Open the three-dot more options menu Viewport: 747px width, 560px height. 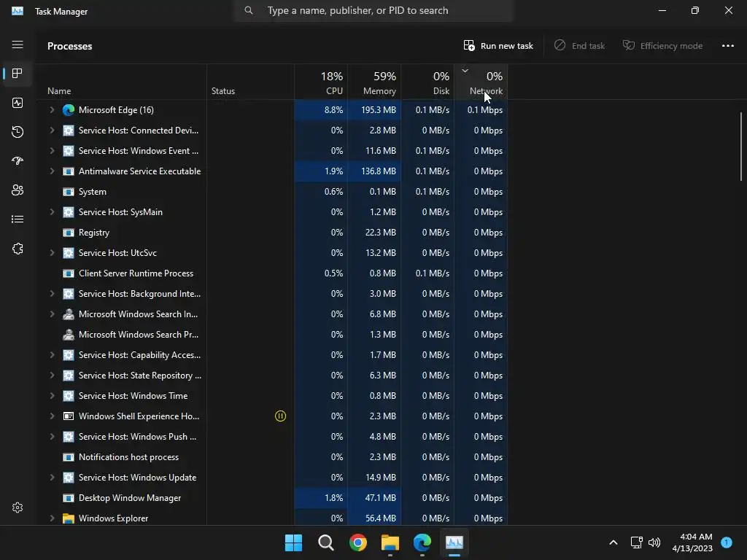click(x=727, y=46)
